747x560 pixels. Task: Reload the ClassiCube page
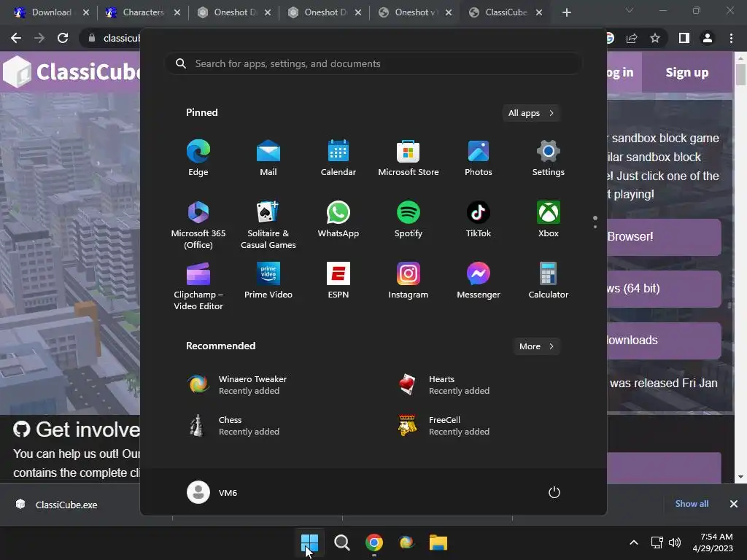63,38
